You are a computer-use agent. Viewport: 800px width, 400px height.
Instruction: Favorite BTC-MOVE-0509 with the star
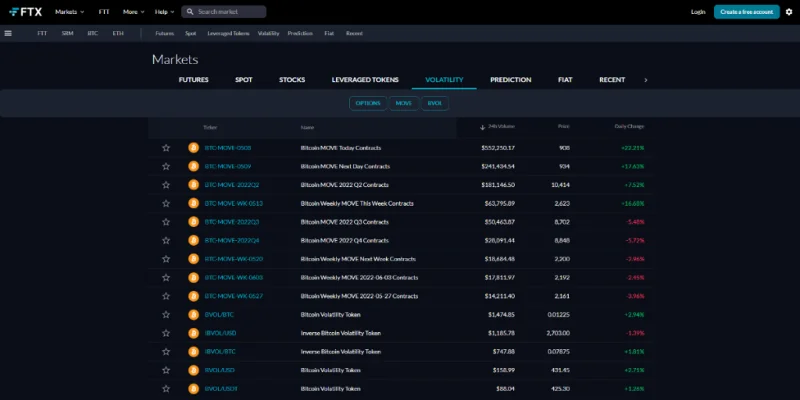coord(166,166)
